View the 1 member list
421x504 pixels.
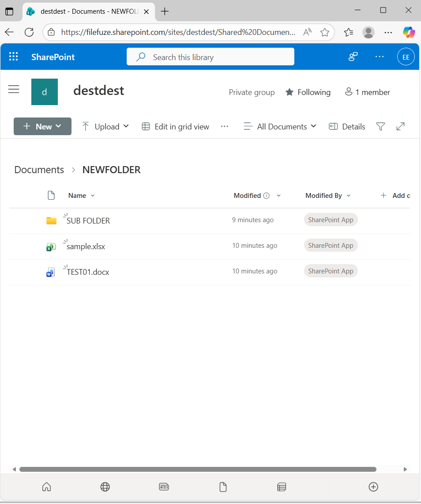tap(367, 92)
